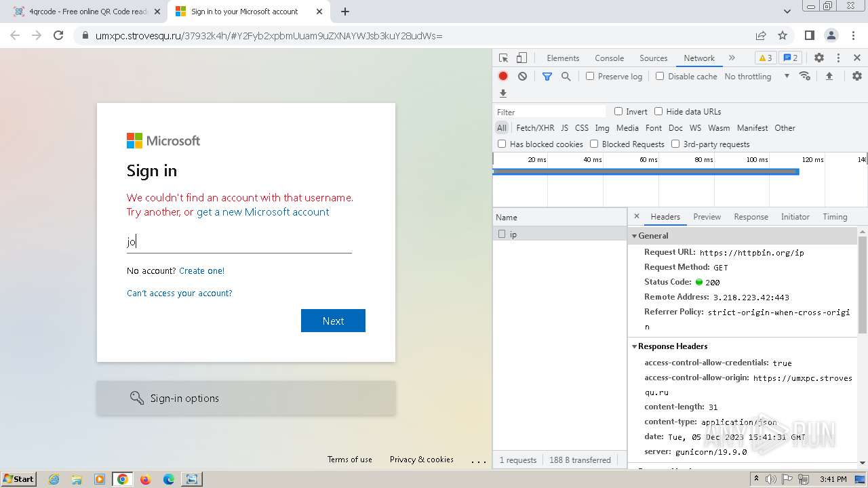The image size is (868, 488).
Task: Open the Chrome three-dot menu
Action: coord(853,35)
